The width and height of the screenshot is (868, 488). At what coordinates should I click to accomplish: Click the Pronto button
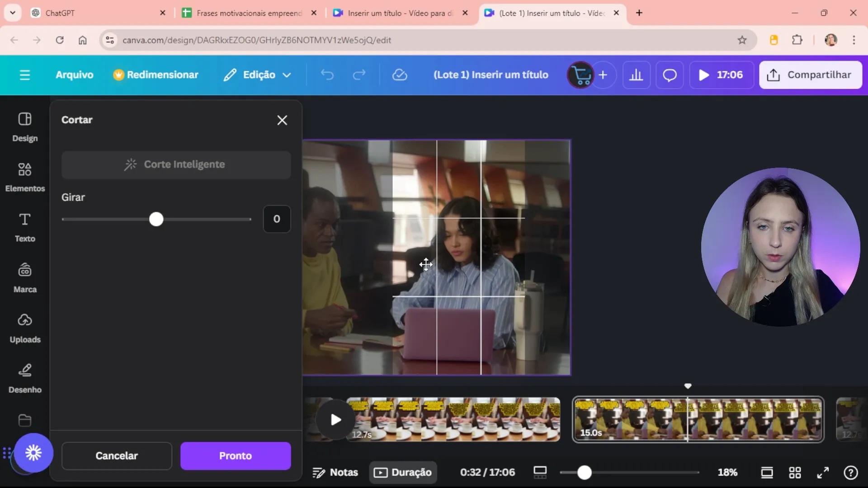coord(235,456)
